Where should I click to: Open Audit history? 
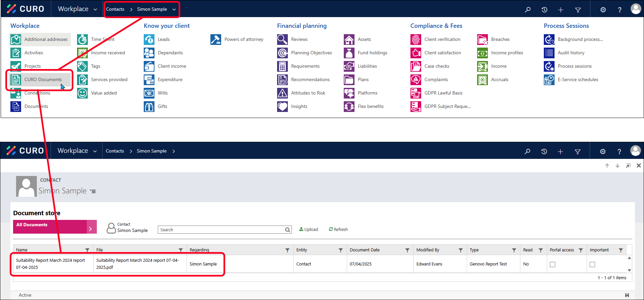(x=564, y=53)
